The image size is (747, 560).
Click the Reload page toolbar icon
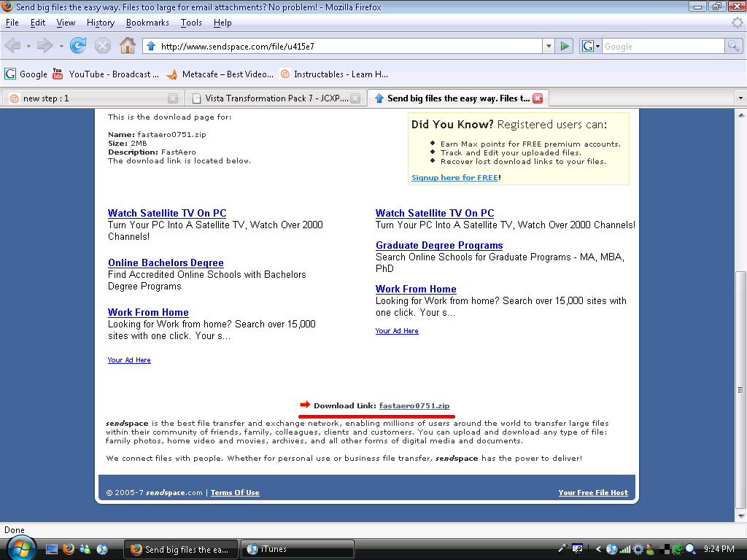pos(78,46)
